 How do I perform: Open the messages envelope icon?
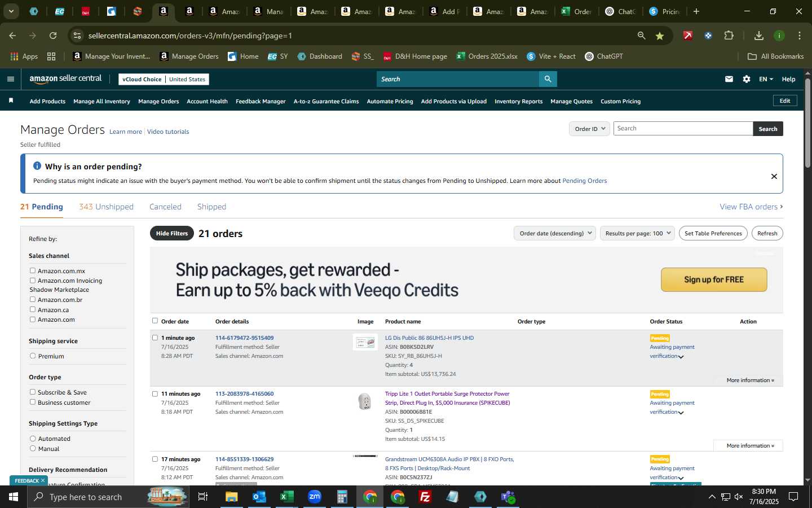[729, 79]
